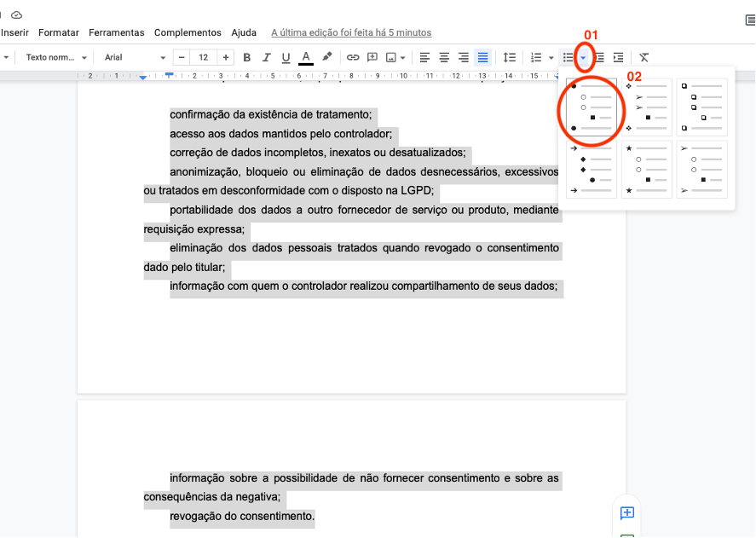Underline the selected text
The height and width of the screenshot is (538, 756).
coord(286,57)
